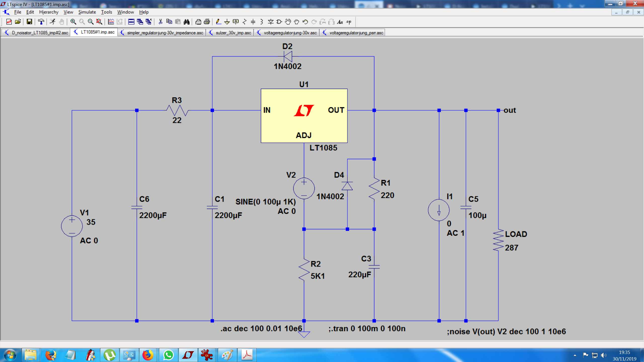Zoom out with the minus magnifier icon

tap(91, 22)
